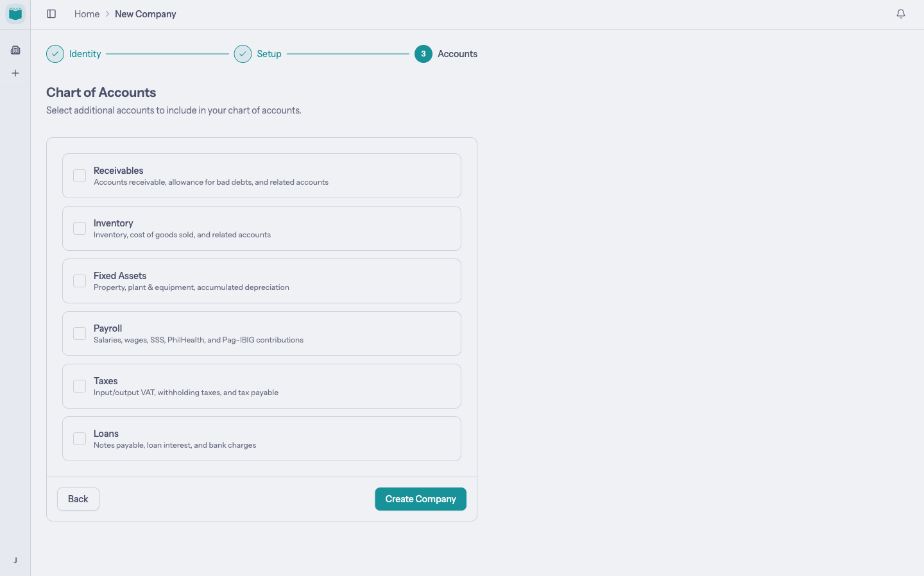Click the Back button
The width and height of the screenshot is (924, 576).
tap(78, 498)
